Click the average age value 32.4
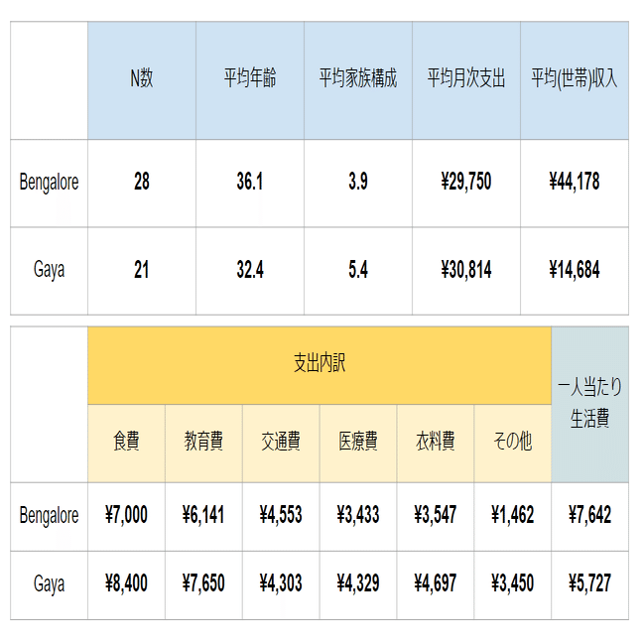644x644 pixels. tap(250, 270)
